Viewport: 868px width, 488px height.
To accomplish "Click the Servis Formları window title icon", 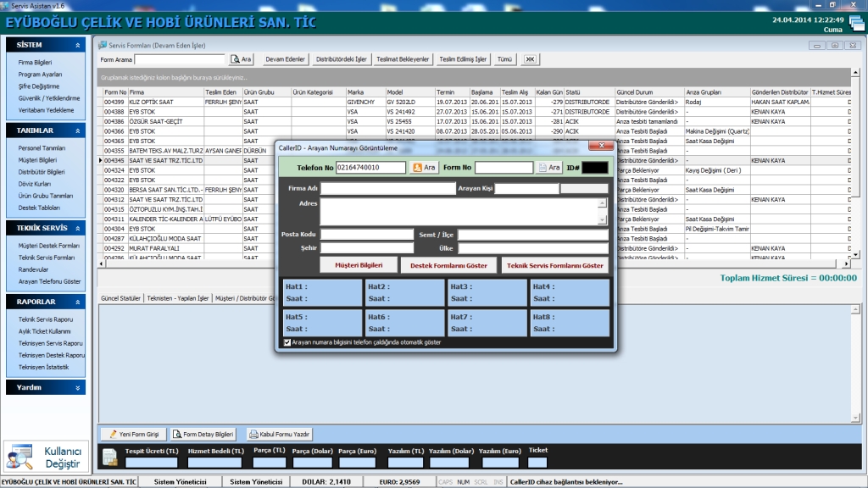I will [x=103, y=46].
